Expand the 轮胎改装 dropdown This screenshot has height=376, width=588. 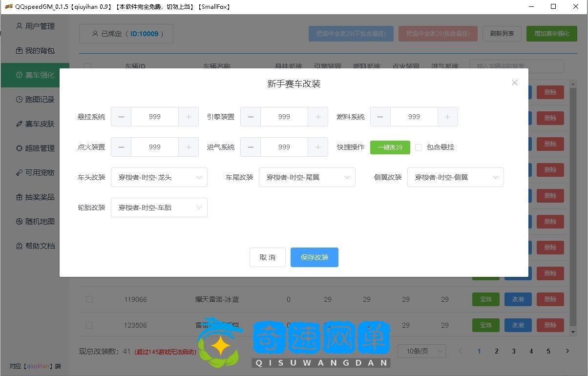click(x=159, y=208)
